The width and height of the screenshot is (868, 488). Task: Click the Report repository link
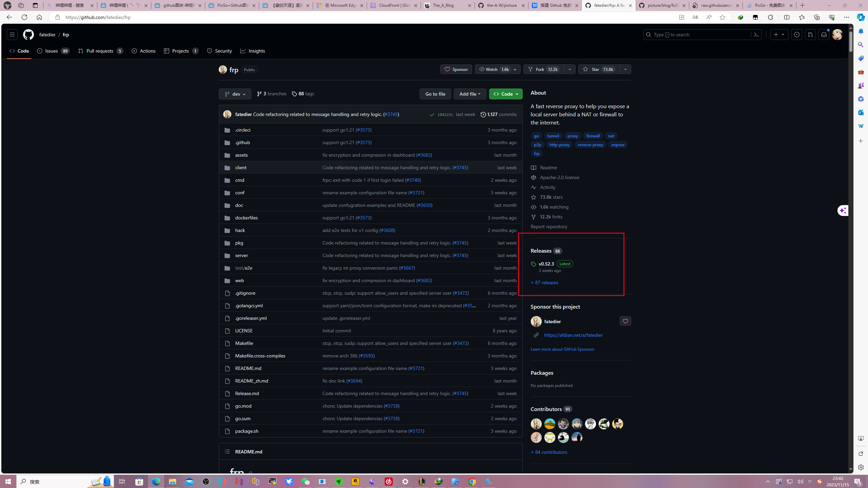pyautogui.click(x=549, y=227)
